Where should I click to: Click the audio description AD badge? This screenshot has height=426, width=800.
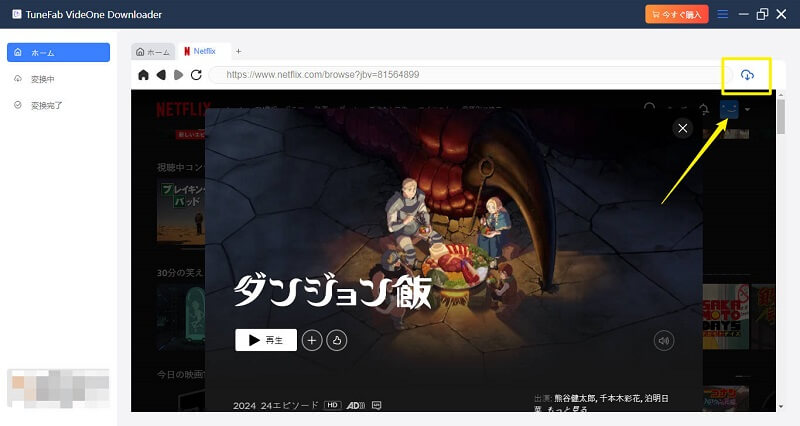click(356, 406)
